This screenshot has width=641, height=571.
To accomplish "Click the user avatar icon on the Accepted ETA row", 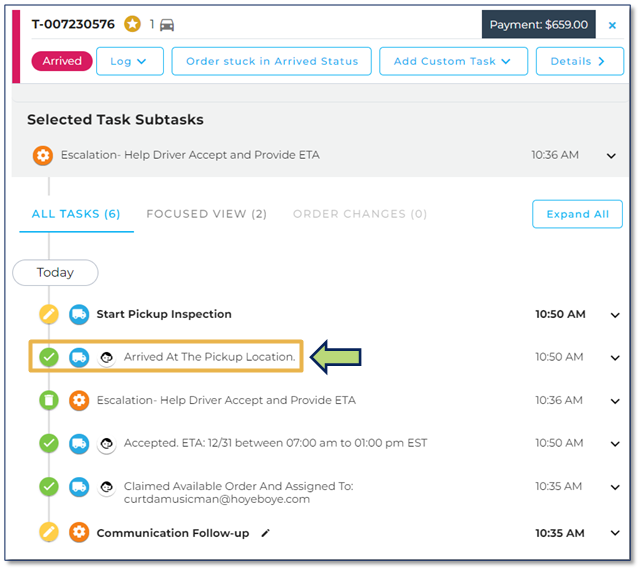I will point(107,443).
